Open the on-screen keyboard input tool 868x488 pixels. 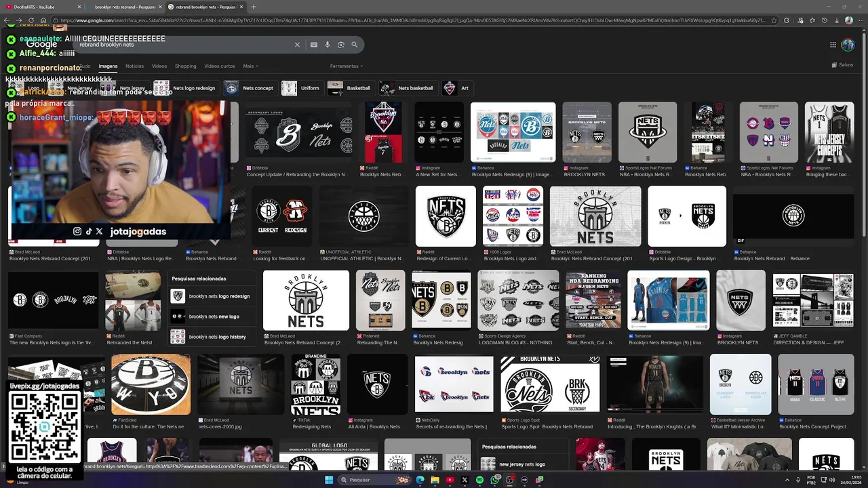314,45
